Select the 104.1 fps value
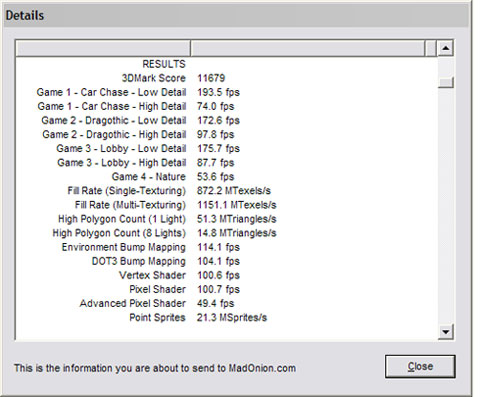This screenshot has width=480, height=397. (218, 261)
